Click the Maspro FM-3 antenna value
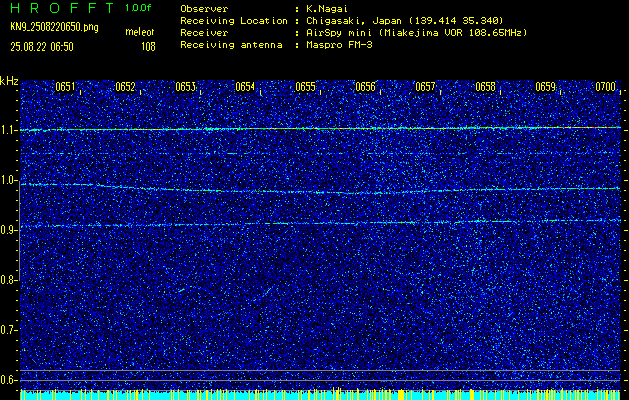 pos(339,45)
